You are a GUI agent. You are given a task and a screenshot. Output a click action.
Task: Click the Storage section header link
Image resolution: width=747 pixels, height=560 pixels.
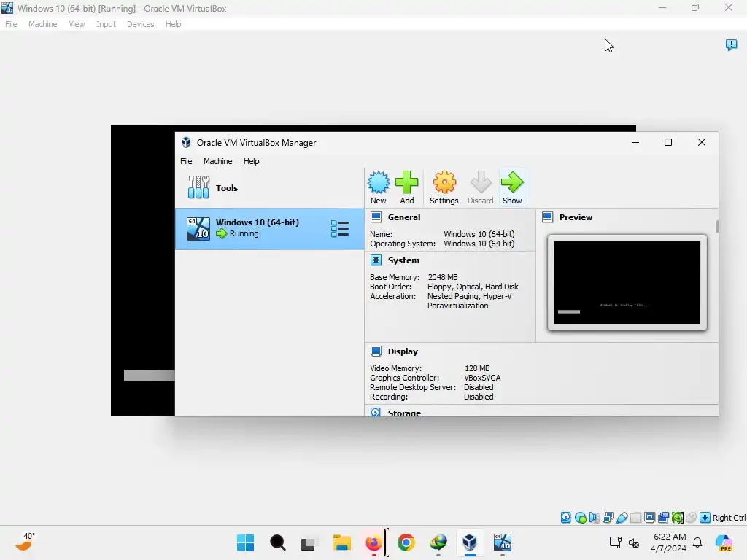click(x=404, y=413)
